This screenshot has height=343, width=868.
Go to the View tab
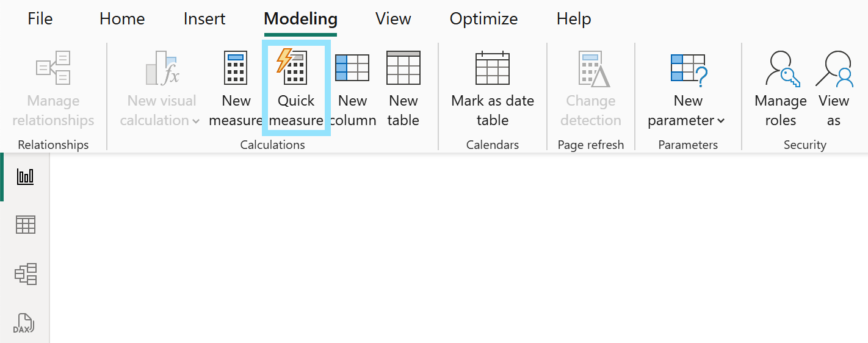coord(393,19)
